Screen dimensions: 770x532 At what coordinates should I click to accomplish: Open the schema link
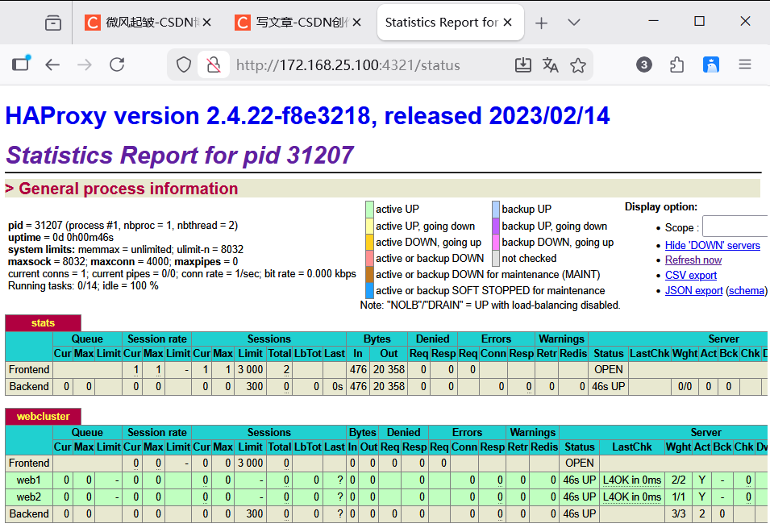tap(746, 290)
